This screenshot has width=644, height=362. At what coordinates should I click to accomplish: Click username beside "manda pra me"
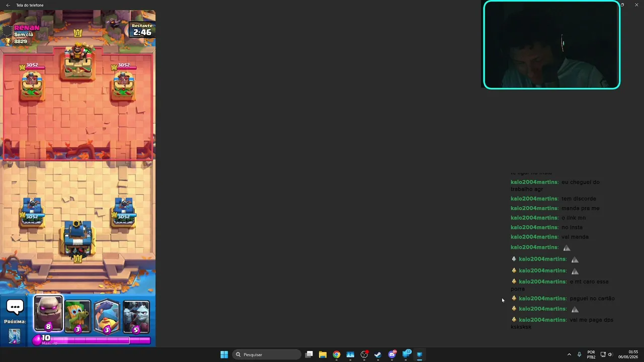click(534, 208)
